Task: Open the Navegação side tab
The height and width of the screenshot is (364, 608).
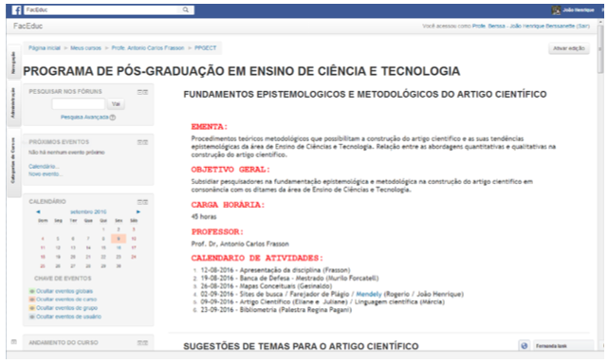Action: tap(13, 62)
